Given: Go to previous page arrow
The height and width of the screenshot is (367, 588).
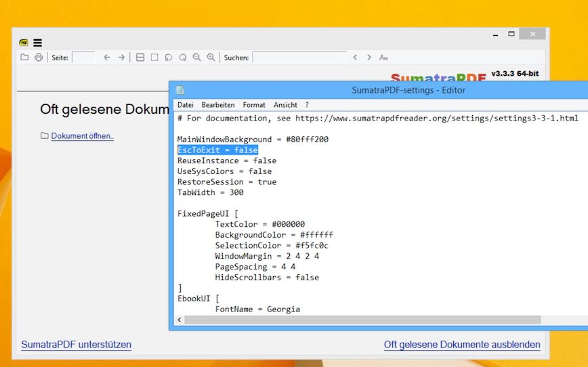Looking at the screenshot, I should (107, 58).
